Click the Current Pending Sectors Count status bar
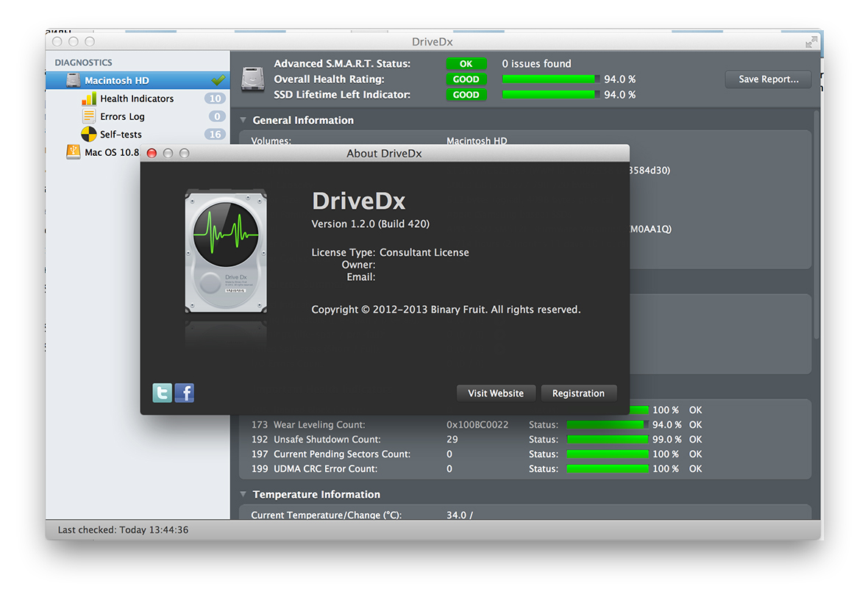 point(608,454)
